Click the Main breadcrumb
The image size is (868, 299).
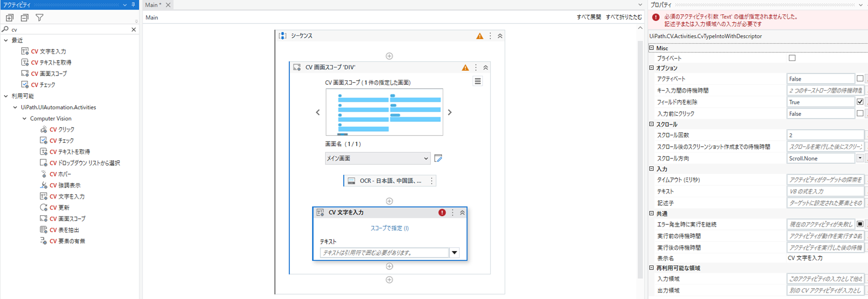[x=152, y=17]
